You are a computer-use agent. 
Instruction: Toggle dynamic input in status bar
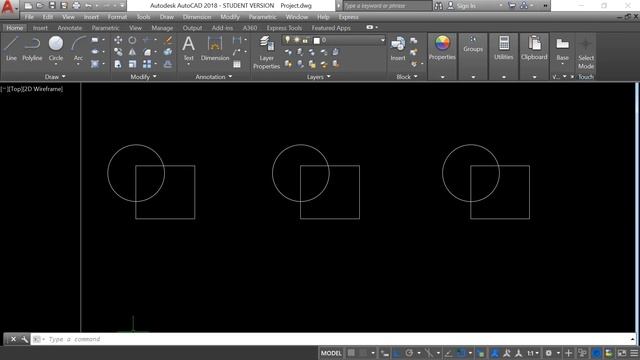click(384, 353)
